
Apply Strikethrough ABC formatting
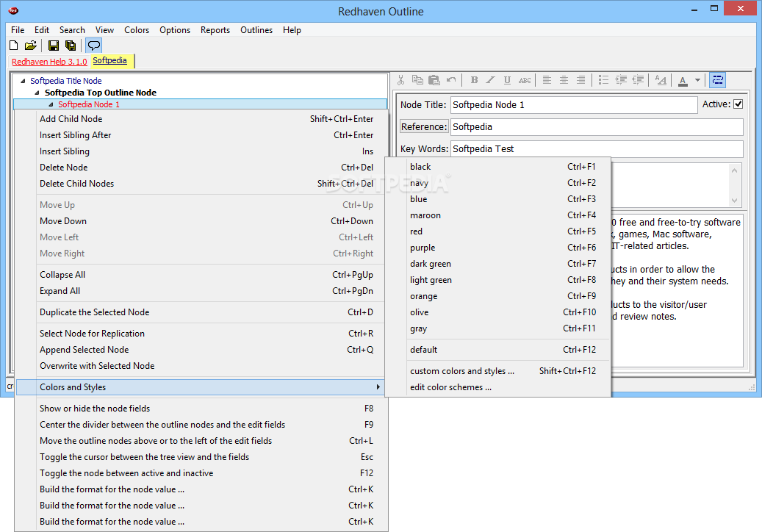(x=525, y=80)
